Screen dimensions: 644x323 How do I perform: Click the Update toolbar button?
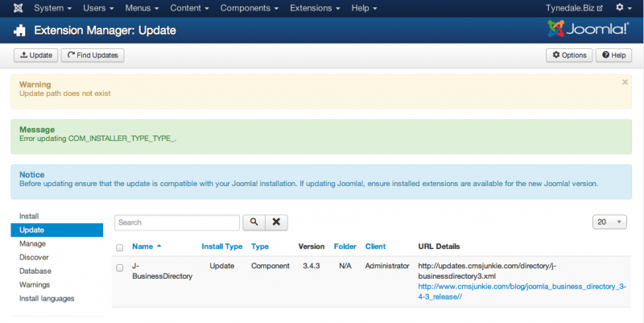(x=35, y=55)
